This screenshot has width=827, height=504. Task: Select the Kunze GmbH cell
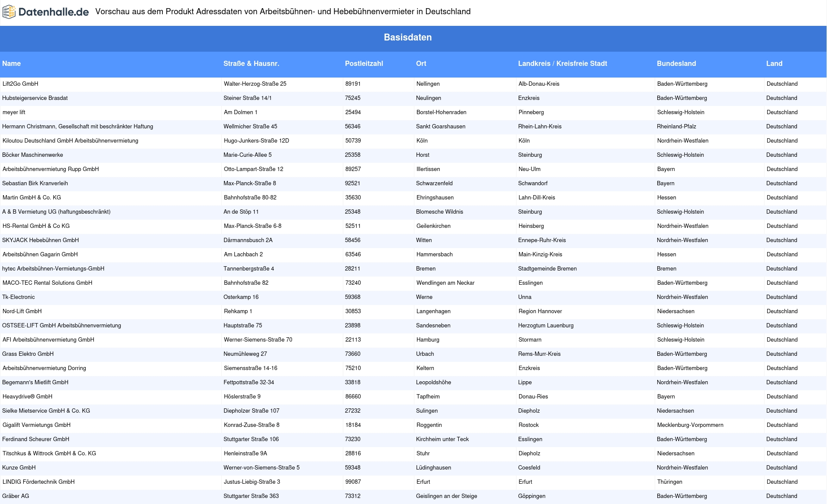coord(19,468)
